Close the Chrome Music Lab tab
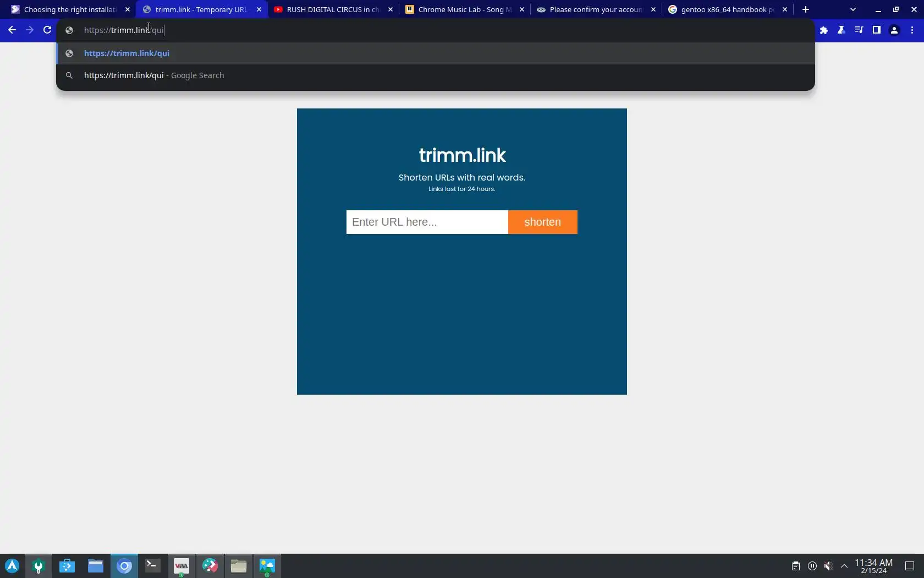The height and width of the screenshot is (578, 924). click(522, 9)
